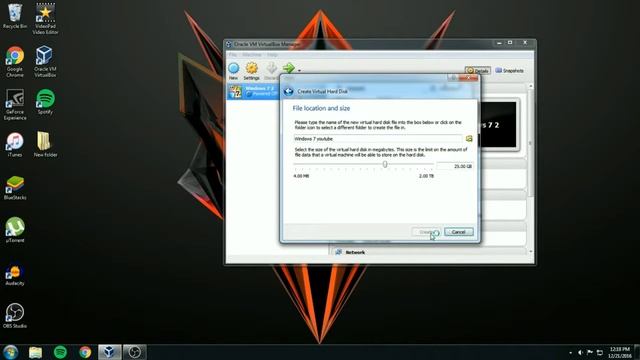Open the File menu in VirtualBox Manager
The image size is (640, 360).
coord(233,55)
